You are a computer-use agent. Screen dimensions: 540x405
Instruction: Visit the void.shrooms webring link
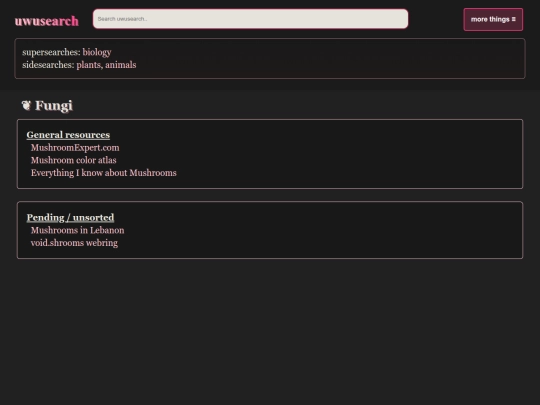tap(74, 243)
